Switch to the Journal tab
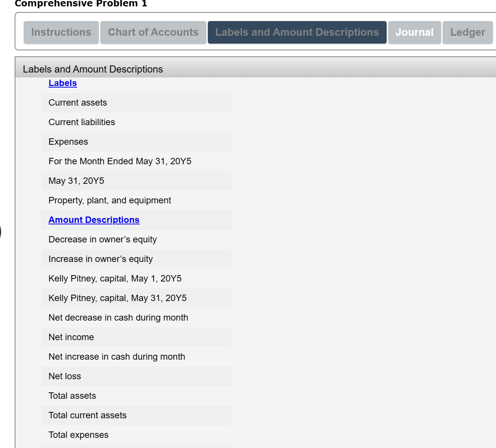Image resolution: width=496 pixels, height=448 pixels. (414, 32)
